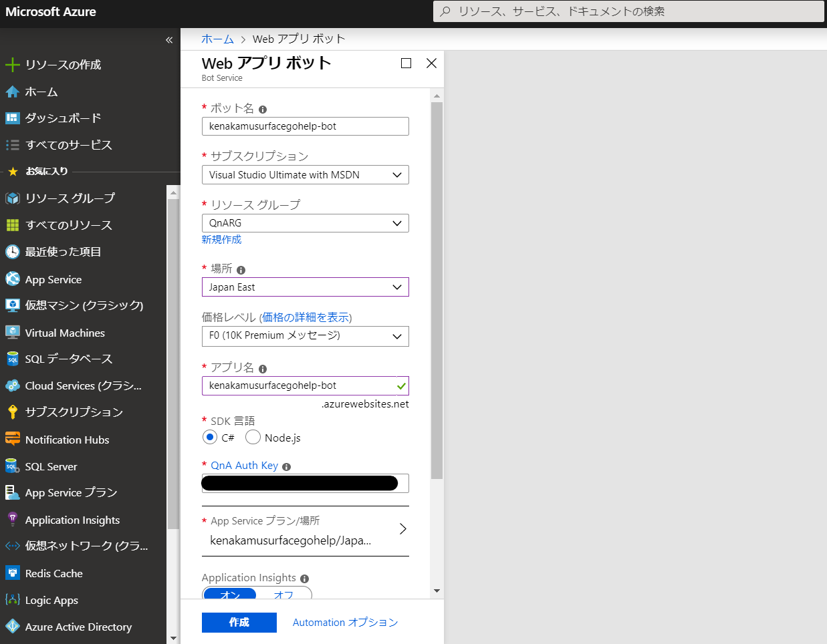Turn Application Insights toggle on

(230, 594)
